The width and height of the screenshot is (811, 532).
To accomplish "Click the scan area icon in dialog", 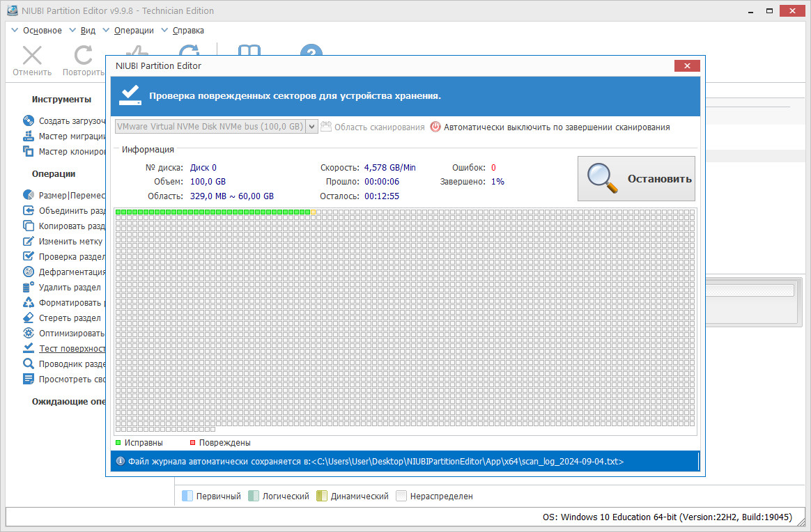I will (x=326, y=127).
